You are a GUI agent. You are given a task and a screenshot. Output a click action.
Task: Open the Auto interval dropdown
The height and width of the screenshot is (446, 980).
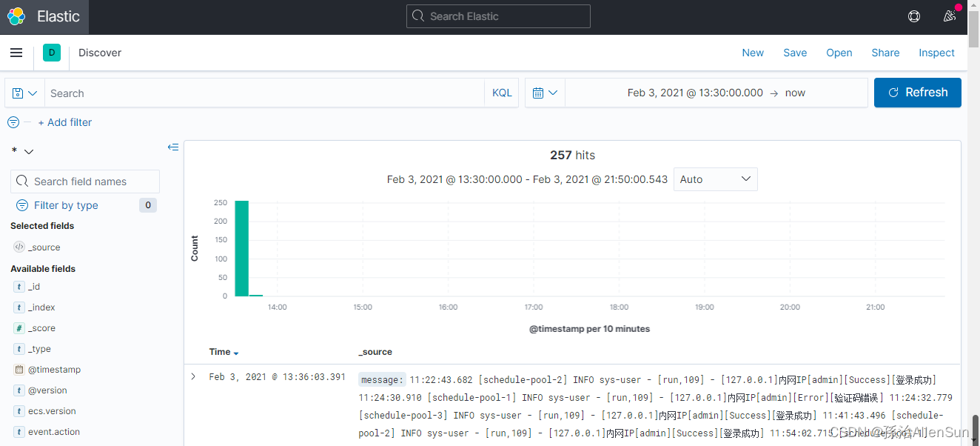pyautogui.click(x=715, y=179)
